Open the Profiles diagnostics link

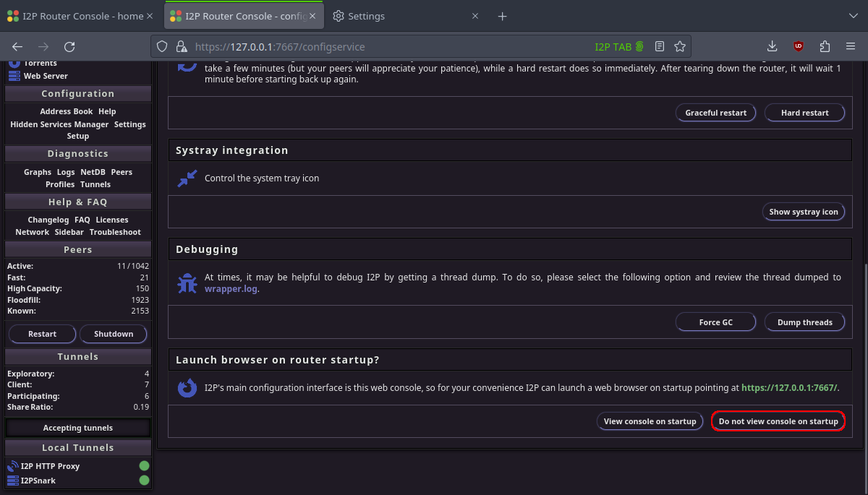[x=60, y=184]
